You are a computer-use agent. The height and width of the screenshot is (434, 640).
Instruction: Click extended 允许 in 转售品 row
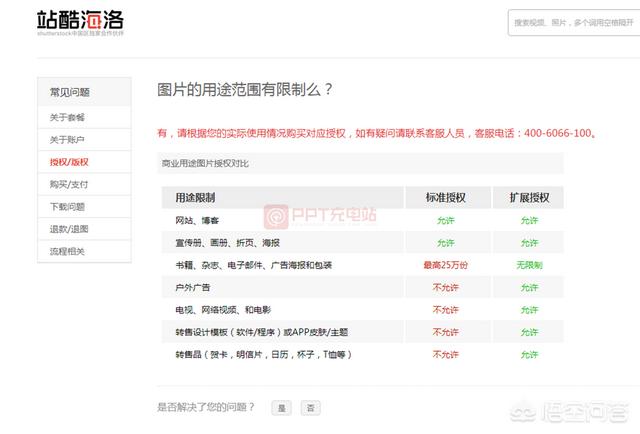[529, 355]
